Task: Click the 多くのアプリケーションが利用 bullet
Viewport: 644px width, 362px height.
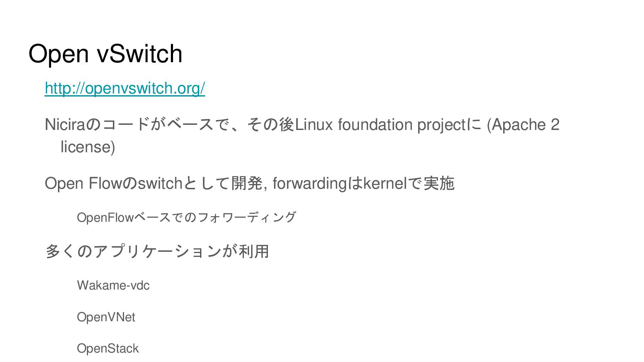Action: [x=157, y=251]
